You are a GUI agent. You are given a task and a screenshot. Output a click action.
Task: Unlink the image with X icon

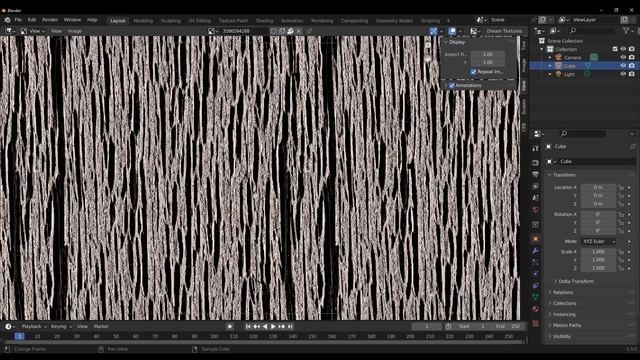pos(299,31)
